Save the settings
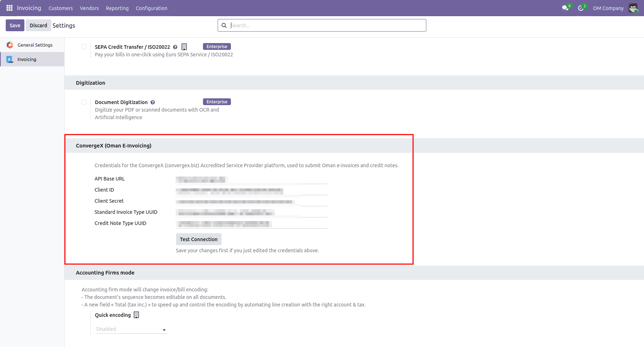 [15, 25]
